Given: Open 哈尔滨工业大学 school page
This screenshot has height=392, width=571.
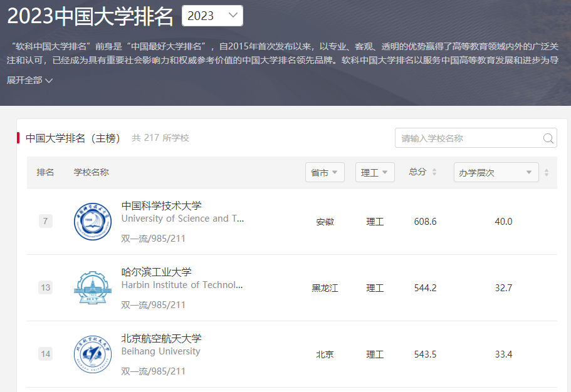Looking at the screenshot, I should [x=156, y=272].
